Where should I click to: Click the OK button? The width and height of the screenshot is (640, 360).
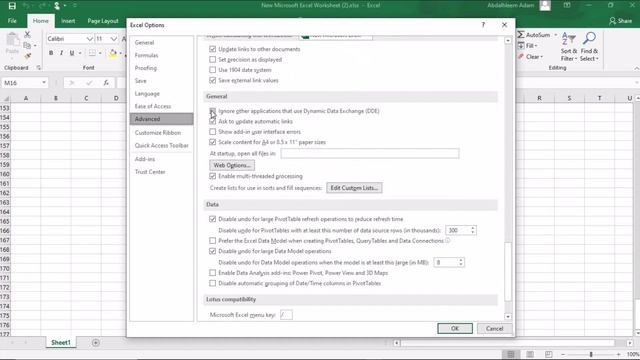455,329
